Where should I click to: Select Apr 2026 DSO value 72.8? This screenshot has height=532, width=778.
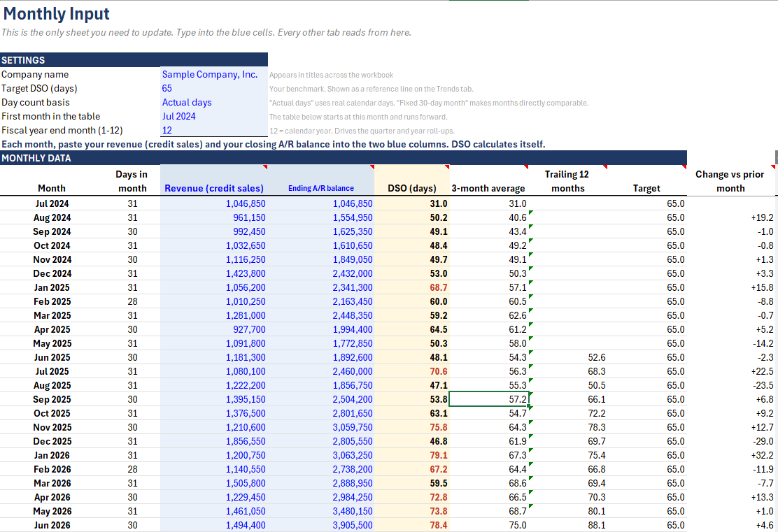(412, 497)
